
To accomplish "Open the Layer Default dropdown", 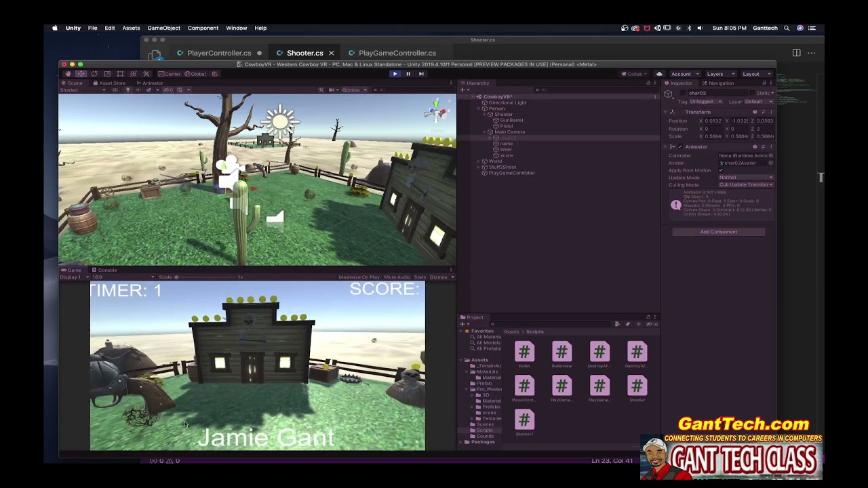I will point(759,102).
